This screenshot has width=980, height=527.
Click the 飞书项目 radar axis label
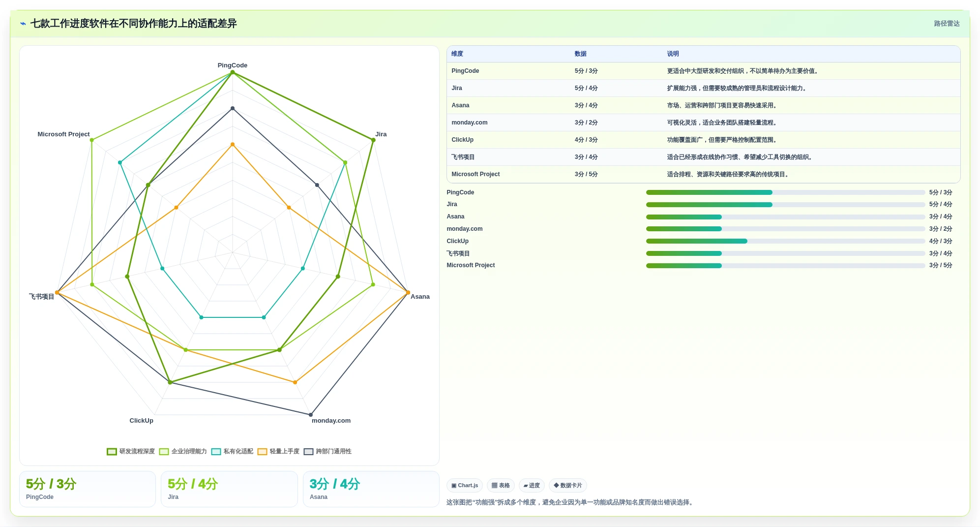pos(41,297)
